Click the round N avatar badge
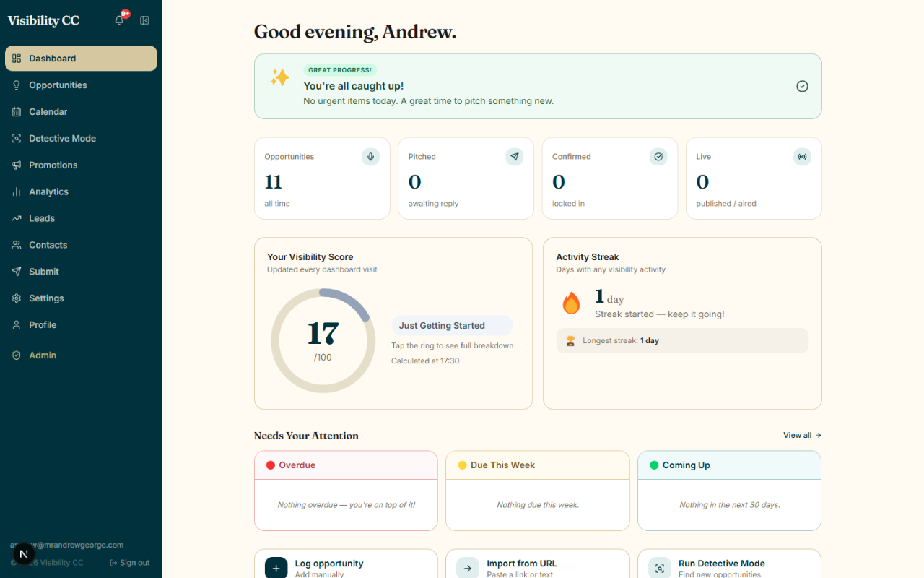Screen dimensions: 924x578 [24, 554]
